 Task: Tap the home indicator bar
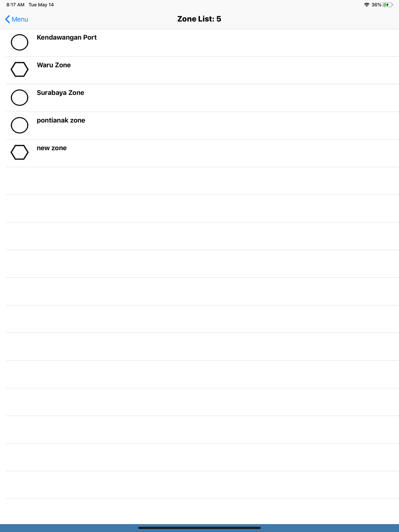[199, 528]
